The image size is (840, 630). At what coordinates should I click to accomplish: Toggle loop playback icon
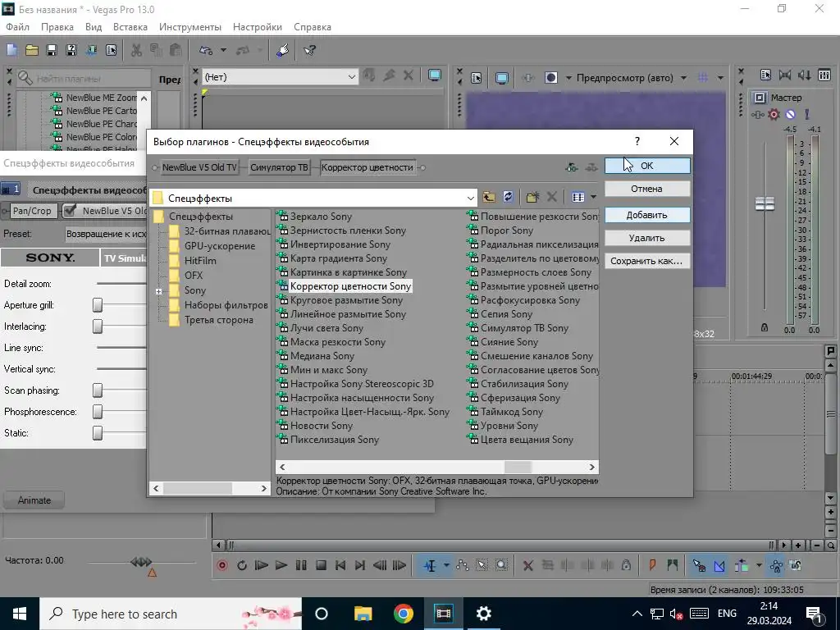(242, 565)
